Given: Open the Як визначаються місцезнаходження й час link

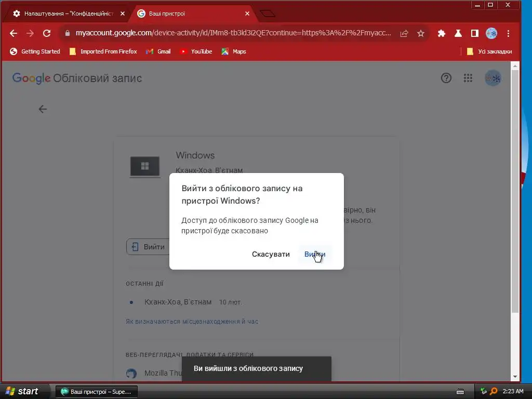Looking at the screenshot, I should 192,321.
